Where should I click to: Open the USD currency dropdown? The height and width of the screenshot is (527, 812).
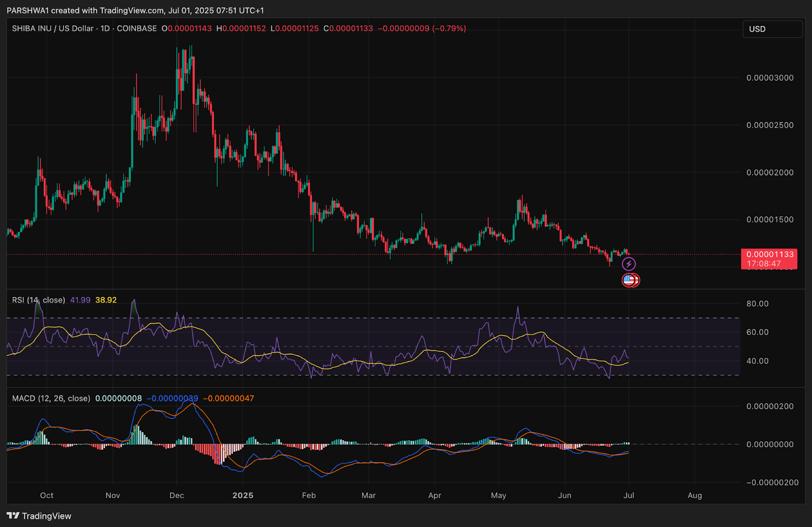[772, 29]
